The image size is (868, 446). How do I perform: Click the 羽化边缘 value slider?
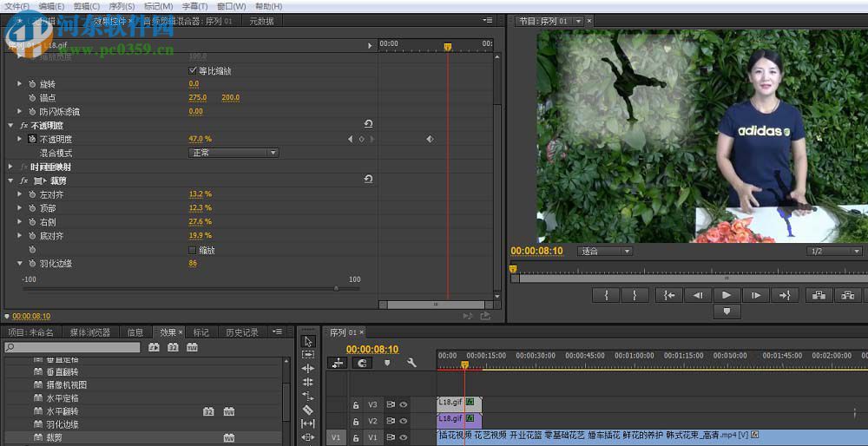point(336,288)
